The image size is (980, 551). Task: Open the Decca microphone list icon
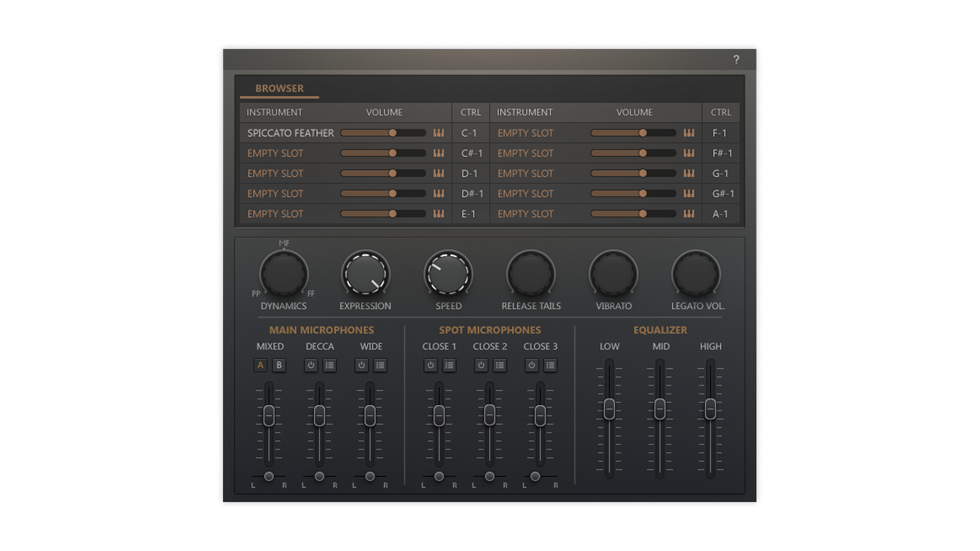pyautogui.click(x=330, y=365)
